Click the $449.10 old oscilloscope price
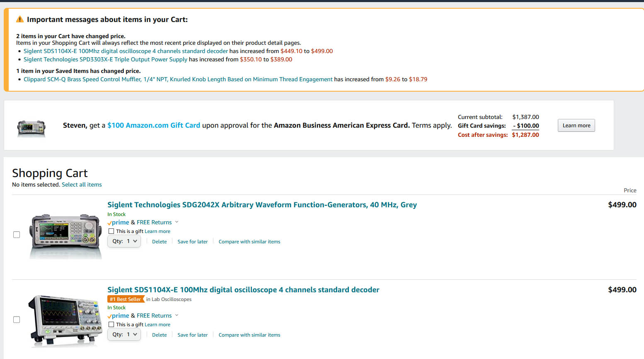 coord(291,51)
